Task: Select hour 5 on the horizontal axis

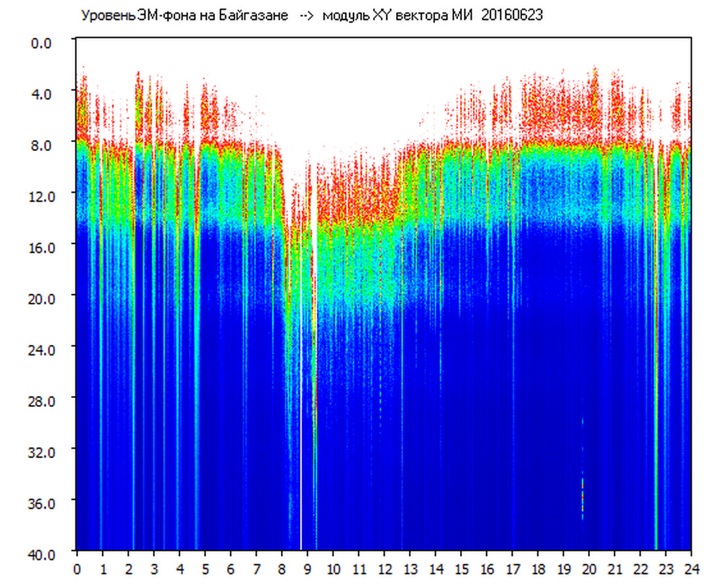Action: pos(205,569)
